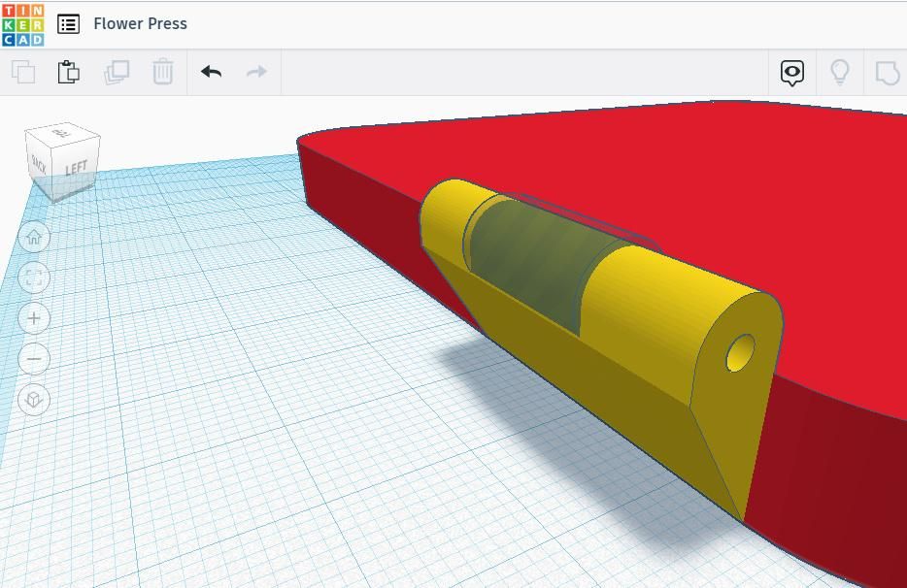Redo the last undone action

point(256,72)
